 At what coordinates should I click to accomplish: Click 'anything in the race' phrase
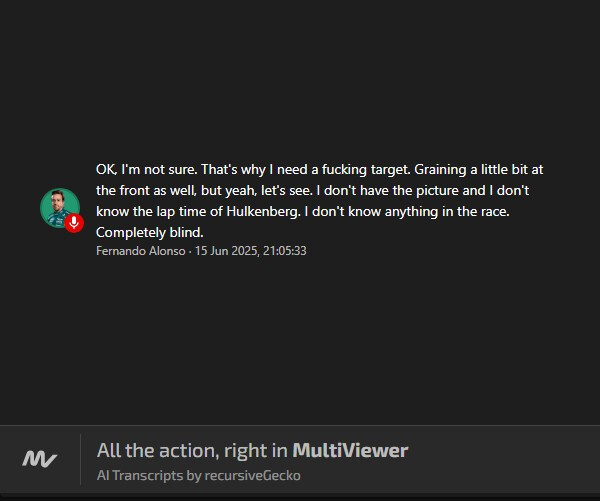[x=447, y=211]
